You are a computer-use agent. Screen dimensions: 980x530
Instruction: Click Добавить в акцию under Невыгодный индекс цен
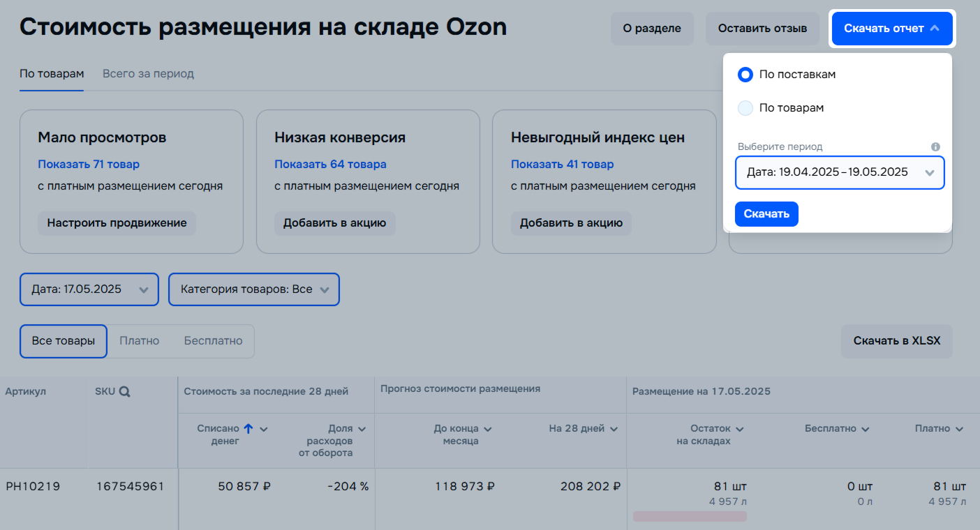[x=571, y=223]
